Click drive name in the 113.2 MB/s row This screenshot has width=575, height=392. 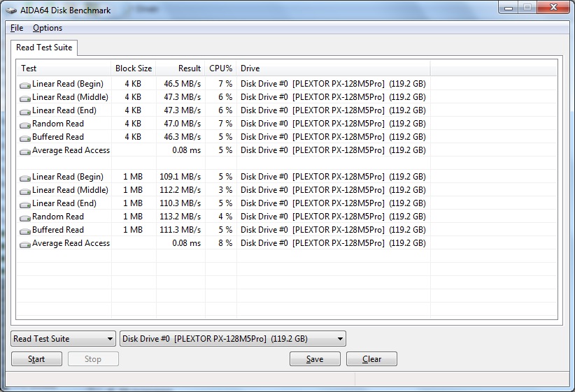(333, 217)
